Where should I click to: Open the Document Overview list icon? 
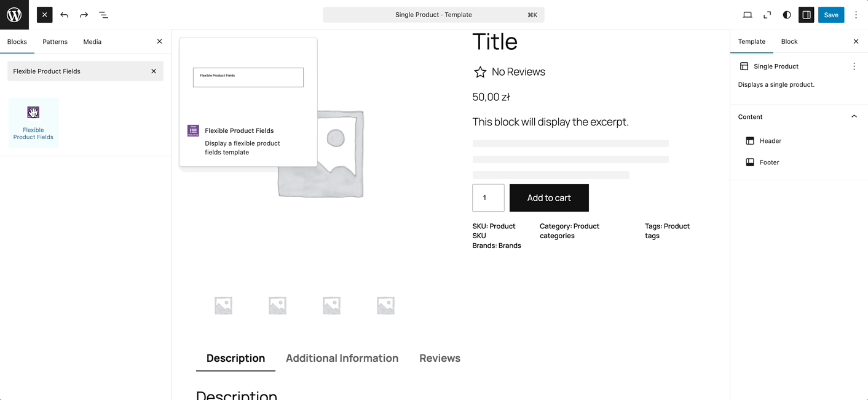[103, 14]
